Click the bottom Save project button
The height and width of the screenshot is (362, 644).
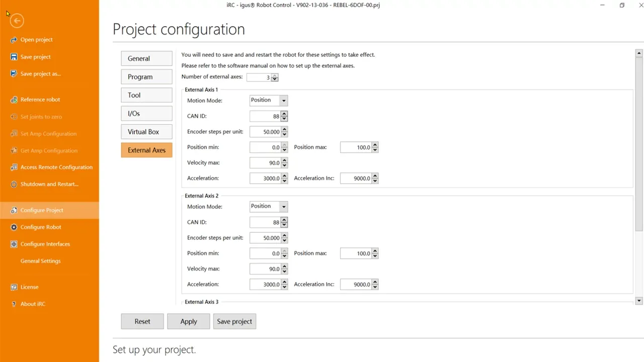(234, 321)
